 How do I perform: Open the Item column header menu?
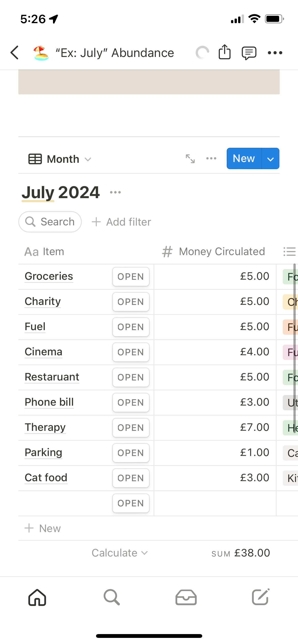(44, 252)
